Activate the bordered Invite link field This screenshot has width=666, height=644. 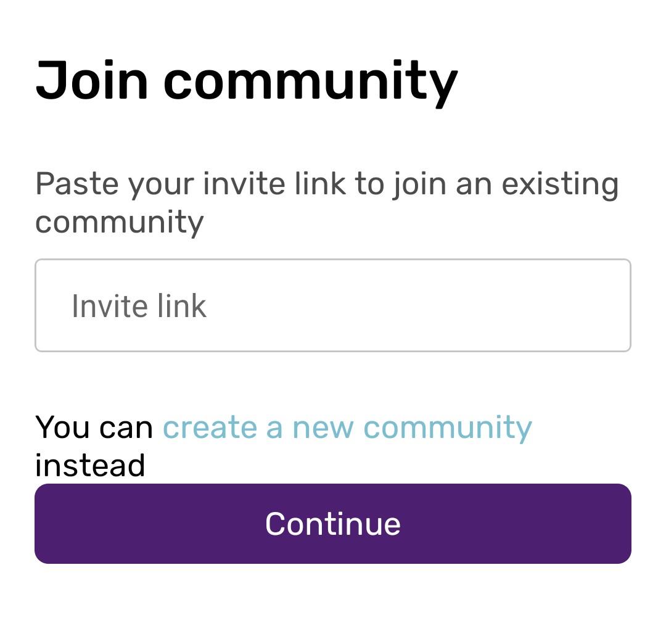[333, 306]
